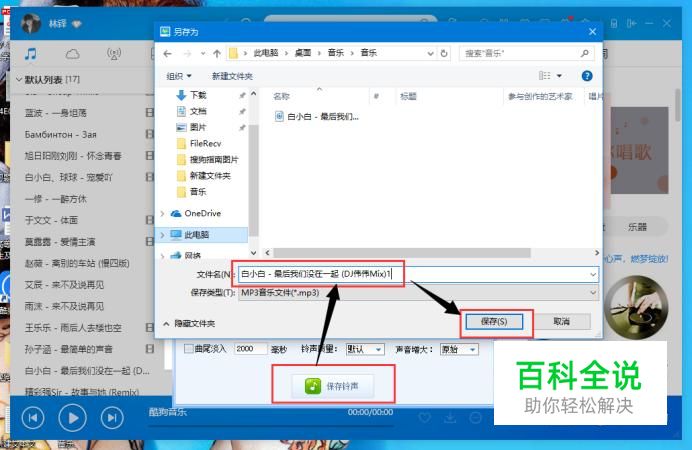Click the navigation pane scroll-down arrow
The image size is (692, 450).
[253, 253]
